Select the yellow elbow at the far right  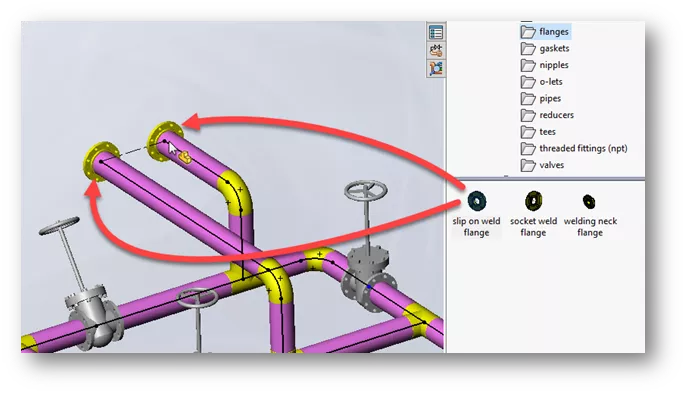coord(423,321)
